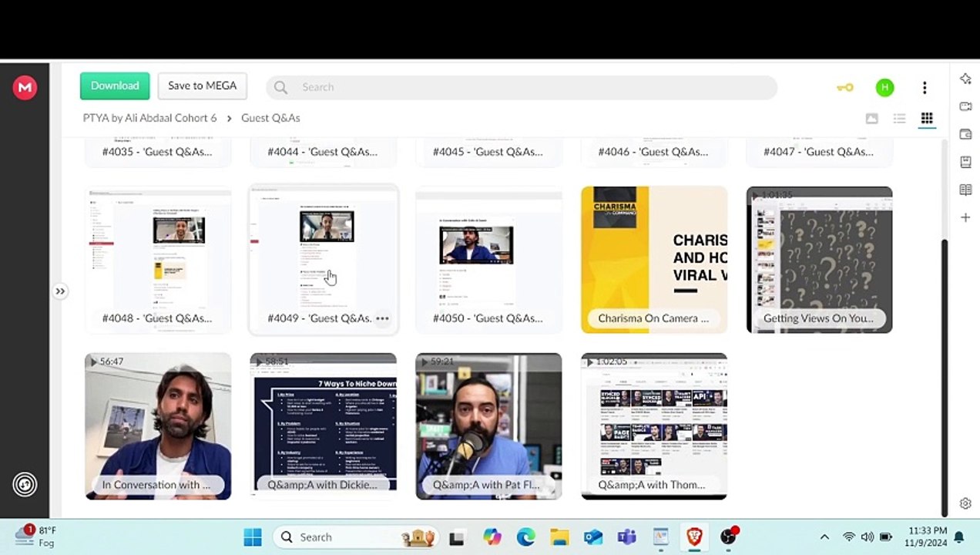Open the Q&A with Dickie... video thumbnail

(323, 426)
